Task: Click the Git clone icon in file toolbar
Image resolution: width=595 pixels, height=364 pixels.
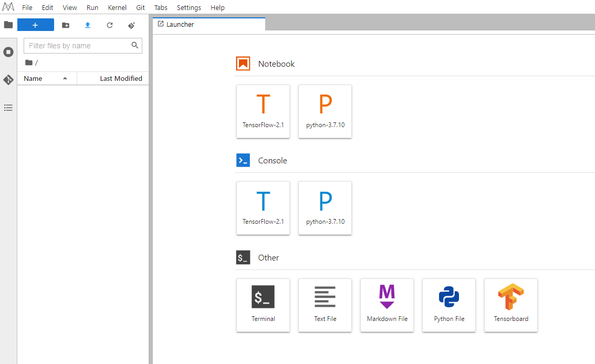Action: [131, 25]
